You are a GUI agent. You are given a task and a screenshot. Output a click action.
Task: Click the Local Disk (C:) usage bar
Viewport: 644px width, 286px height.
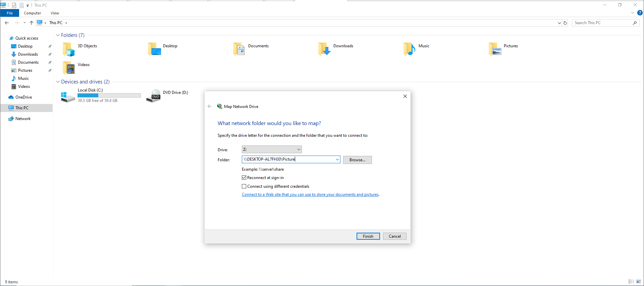coord(109,96)
